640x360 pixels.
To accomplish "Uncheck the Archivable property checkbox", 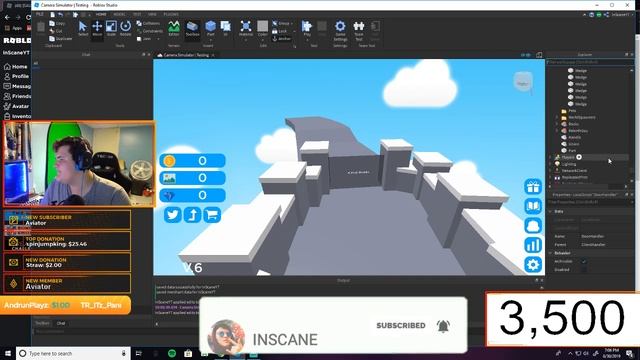I will tap(584, 261).
